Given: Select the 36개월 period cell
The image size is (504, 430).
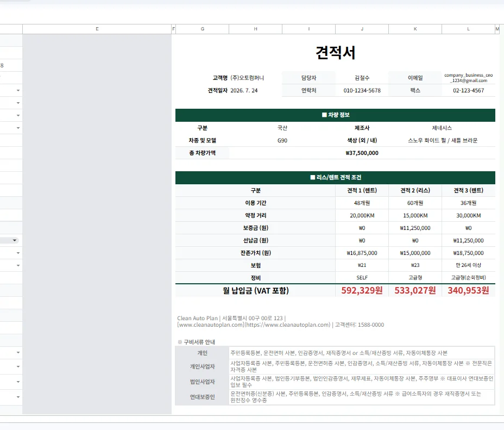Looking at the screenshot, I should (x=468, y=203).
